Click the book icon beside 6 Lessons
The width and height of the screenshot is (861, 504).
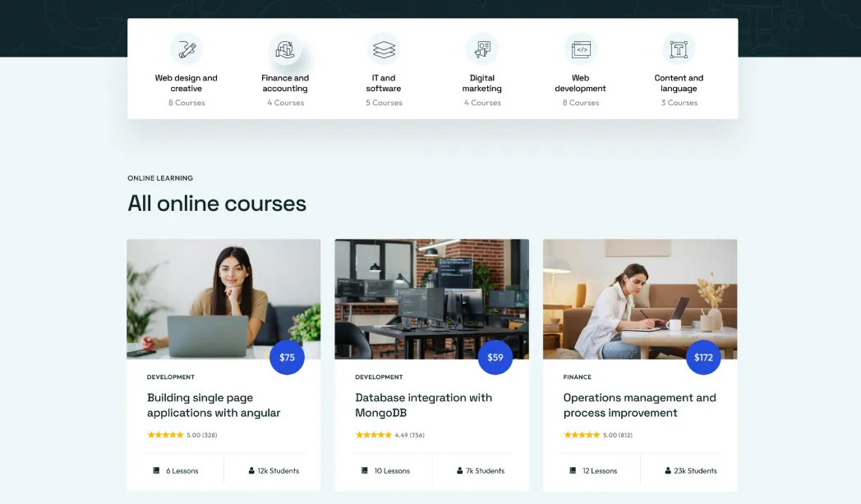(x=156, y=470)
